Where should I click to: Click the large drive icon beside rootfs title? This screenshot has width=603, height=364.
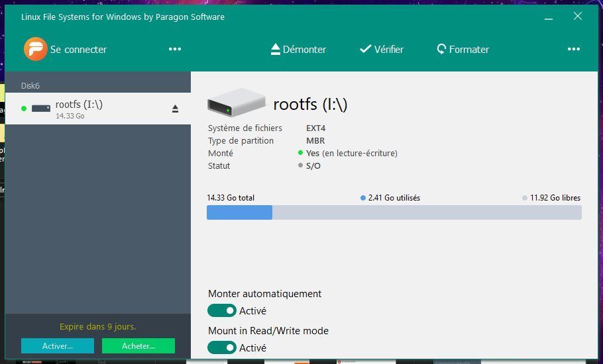coord(237,103)
